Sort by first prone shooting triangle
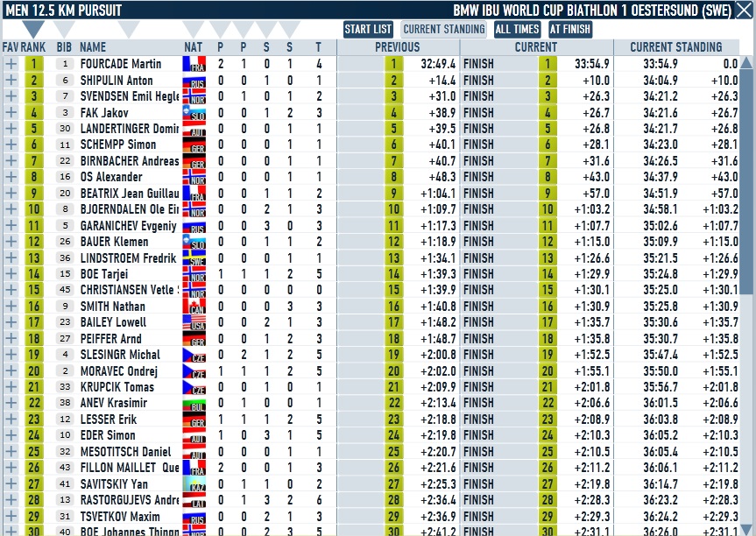Image resolution: width=756 pixels, height=536 pixels. coord(221,29)
